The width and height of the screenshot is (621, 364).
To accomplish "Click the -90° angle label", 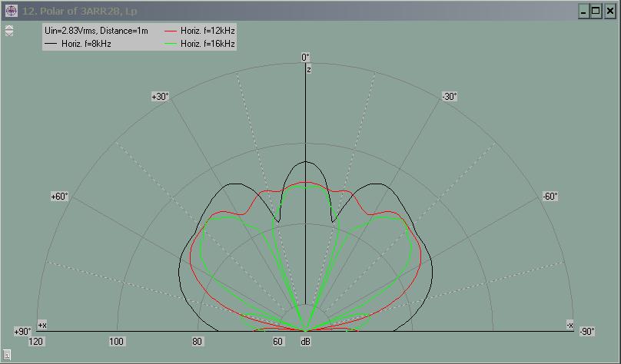I will click(x=587, y=332).
